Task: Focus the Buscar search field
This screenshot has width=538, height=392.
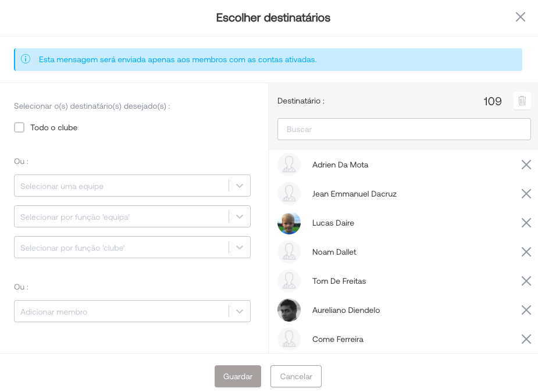Action: [x=404, y=129]
